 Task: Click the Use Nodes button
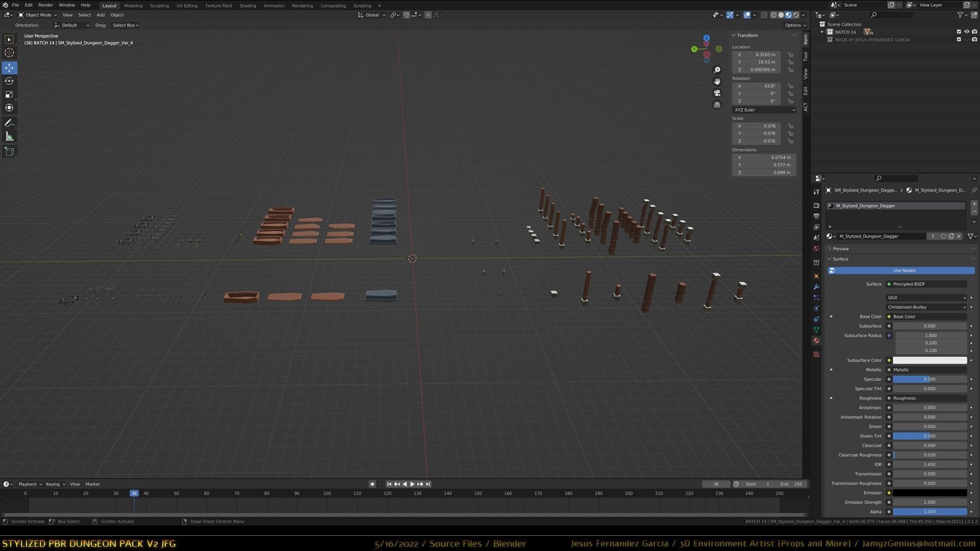pos(901,270)
